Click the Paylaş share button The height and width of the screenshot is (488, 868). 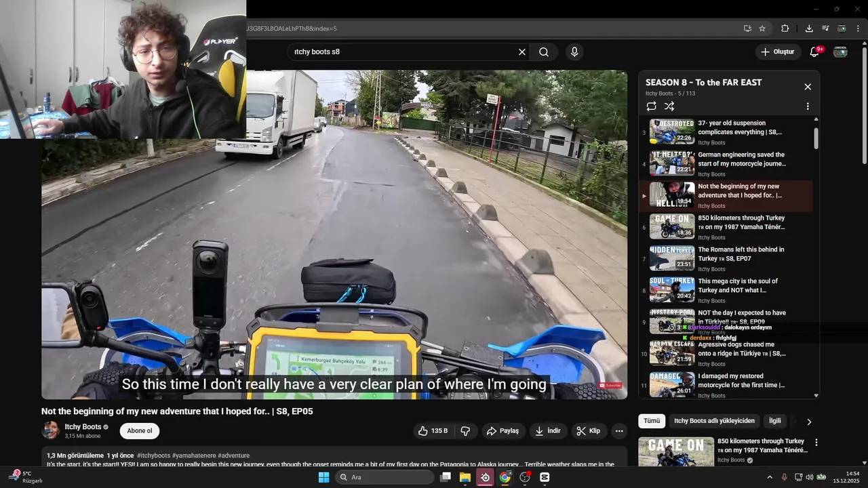502,431
